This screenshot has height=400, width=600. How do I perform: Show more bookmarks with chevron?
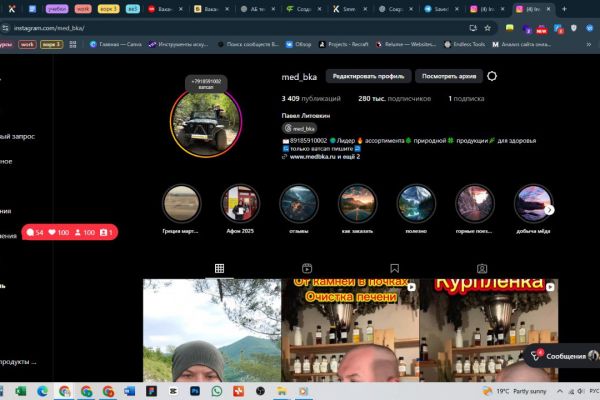(589, 44)
